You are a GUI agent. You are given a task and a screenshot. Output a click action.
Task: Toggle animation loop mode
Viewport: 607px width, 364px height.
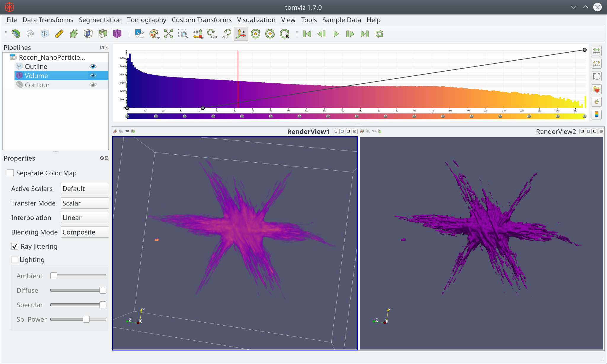[x=379, y=34]
